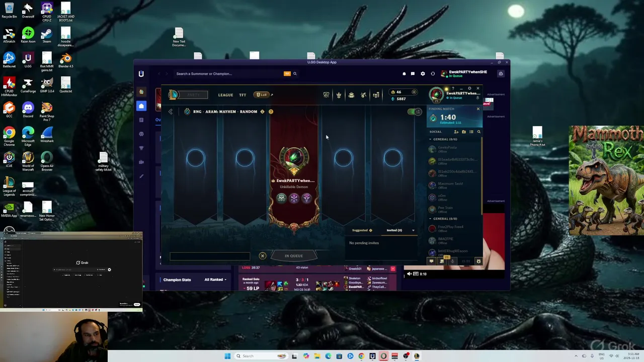
Task: Click the Grok window thumbnail
Action: pos(71,271)
